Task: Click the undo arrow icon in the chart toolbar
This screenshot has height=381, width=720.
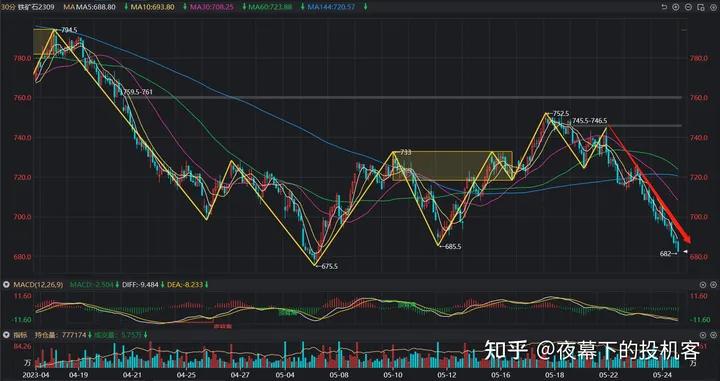Action: pos(664,7)
